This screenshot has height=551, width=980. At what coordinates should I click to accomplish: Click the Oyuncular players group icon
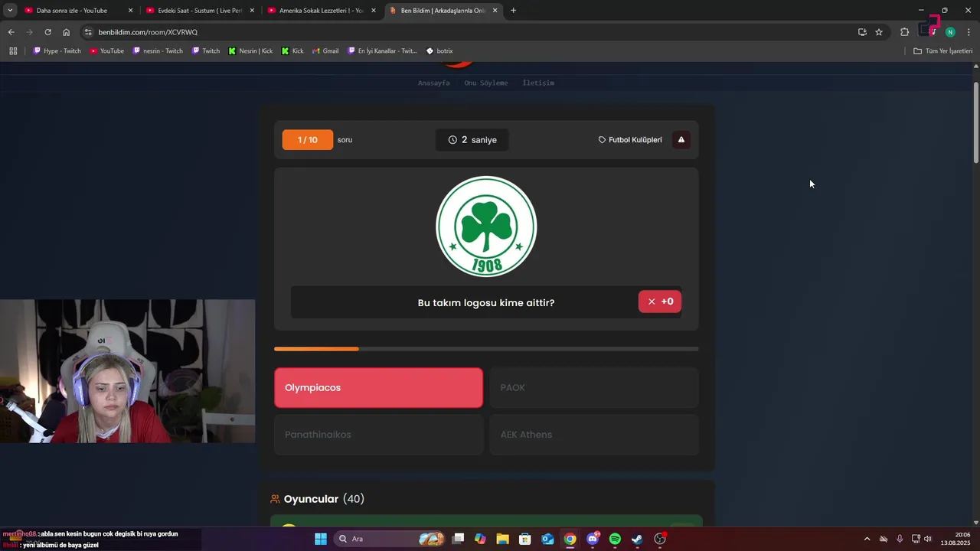(x=275, y=499)
